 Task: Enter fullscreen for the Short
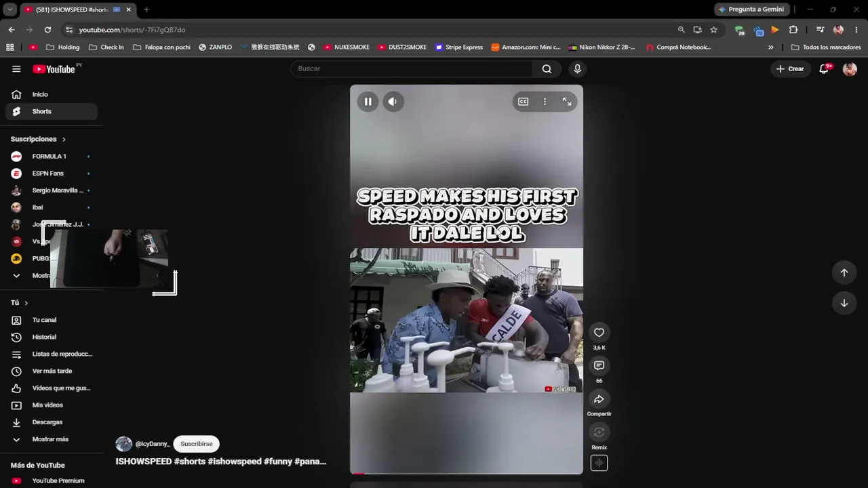[566, 102]
